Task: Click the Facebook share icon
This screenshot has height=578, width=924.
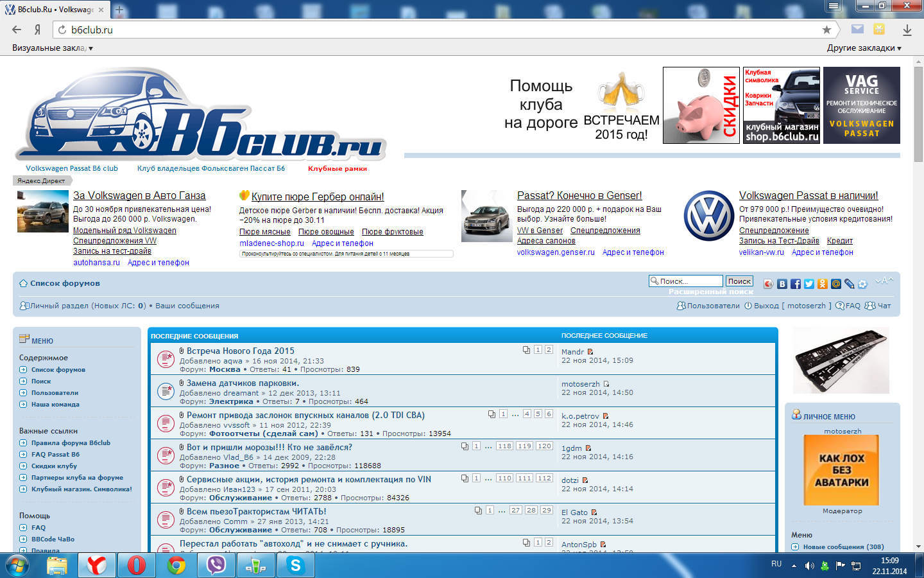Action: coord(795,284)
